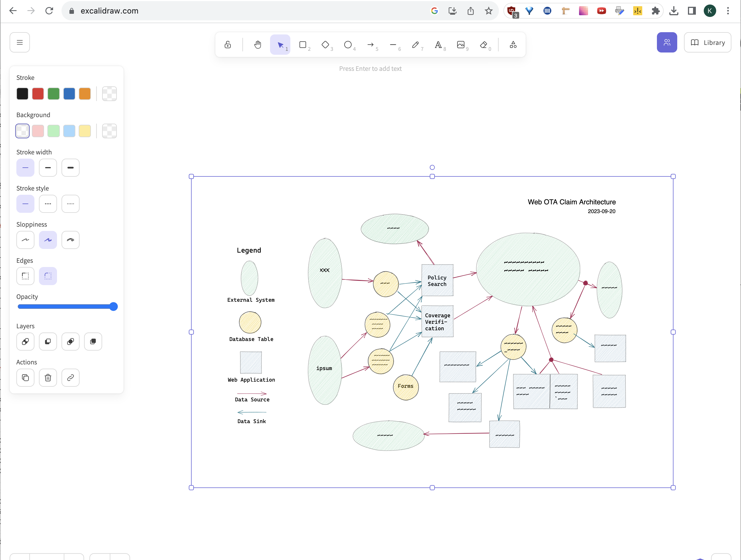
Task: Select light green background swatch
Action: point(54,131)
